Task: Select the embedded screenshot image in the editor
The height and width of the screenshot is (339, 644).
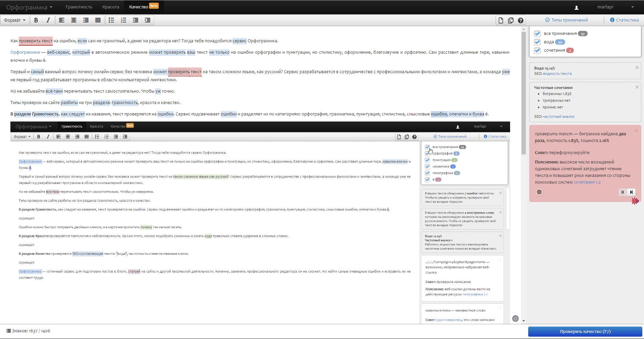Action: (x=260, y=222)
